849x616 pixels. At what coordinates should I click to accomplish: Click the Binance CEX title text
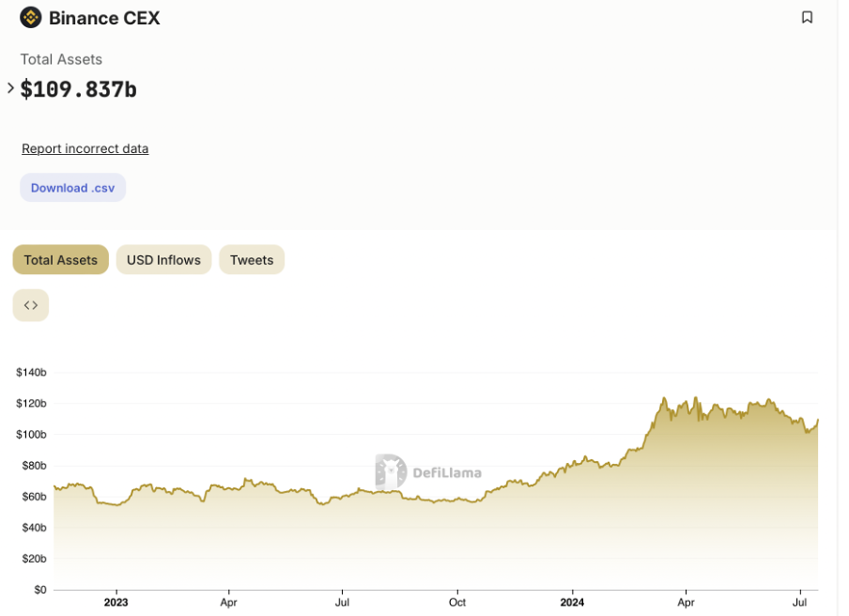[x=104, y=18]
